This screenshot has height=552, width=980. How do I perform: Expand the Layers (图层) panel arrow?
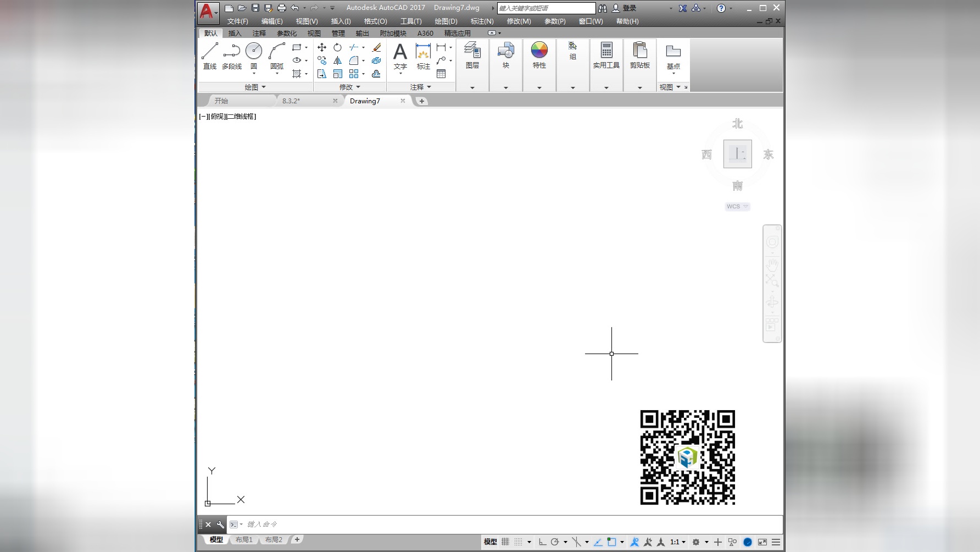pyautogui.click(x=472, y=87)
